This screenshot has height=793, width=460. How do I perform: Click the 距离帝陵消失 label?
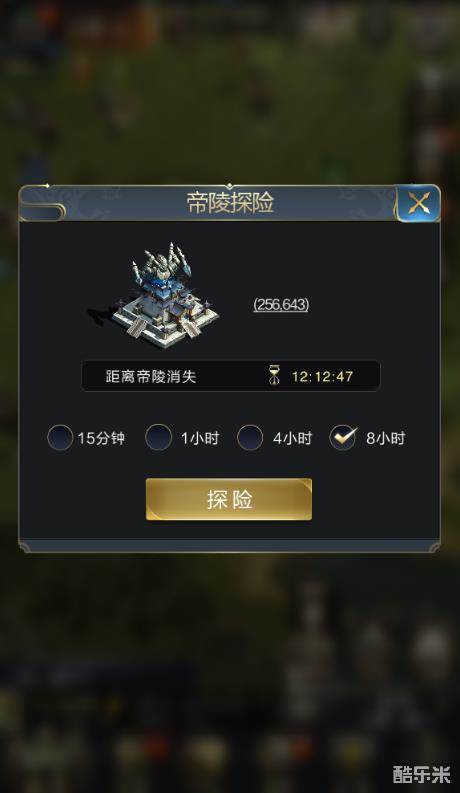151,377
